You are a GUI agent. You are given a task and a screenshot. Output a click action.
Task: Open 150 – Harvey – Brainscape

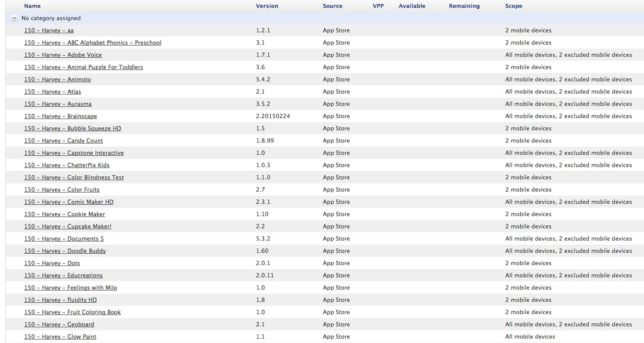pyautogui.click(x=60, y=116)
